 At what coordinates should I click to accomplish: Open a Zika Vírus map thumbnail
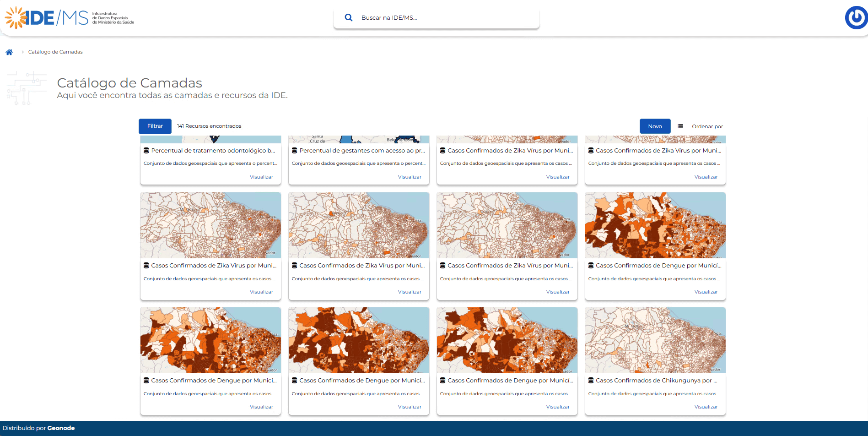click(210, 225)
